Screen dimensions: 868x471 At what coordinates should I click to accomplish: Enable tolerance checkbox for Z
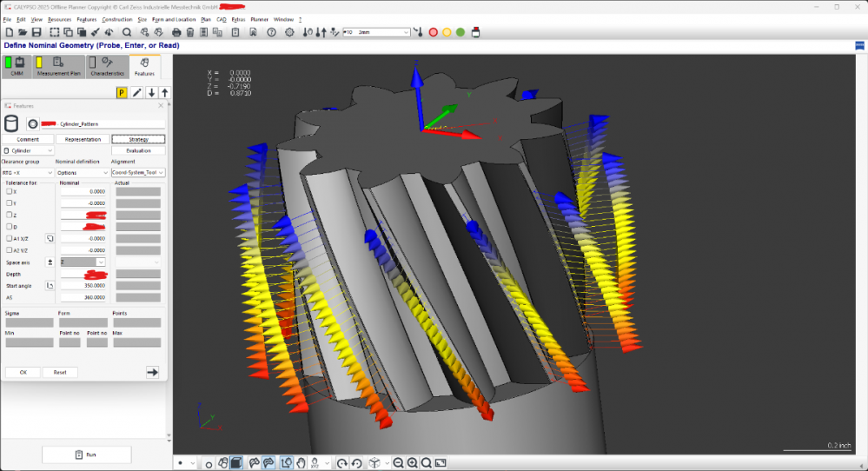9,215
